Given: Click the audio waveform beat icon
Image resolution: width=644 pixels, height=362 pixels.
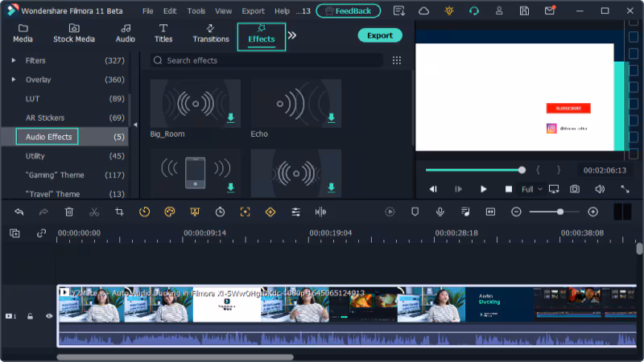Looking at the screenshot, I should (x=320, y=212).
